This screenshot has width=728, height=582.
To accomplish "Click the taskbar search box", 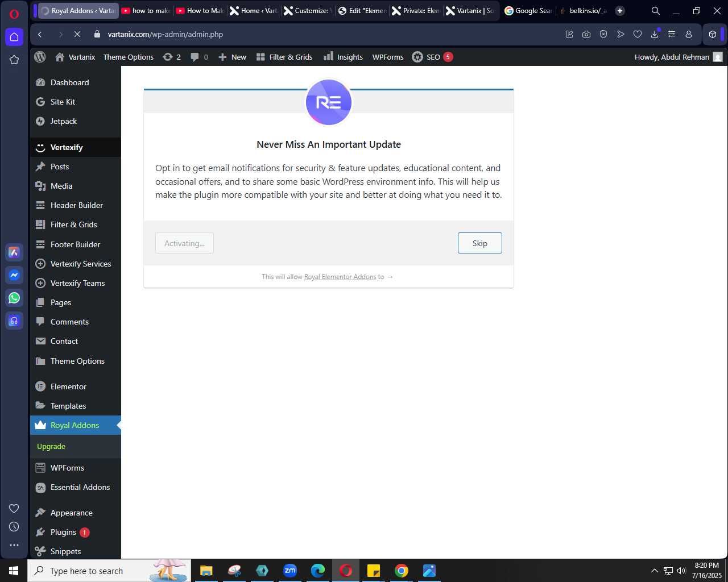I will tap(109, 571).
